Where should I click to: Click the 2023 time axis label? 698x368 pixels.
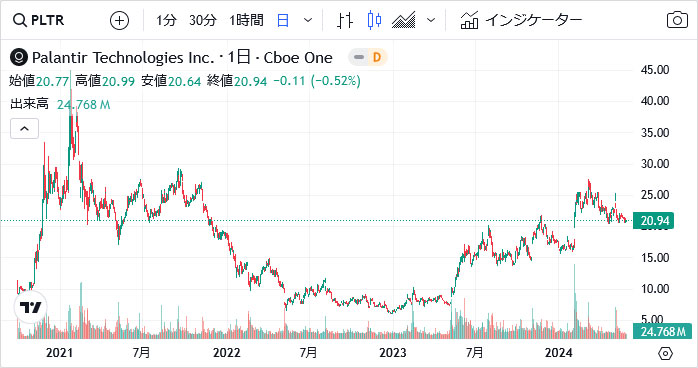click(x=393, y=353)
